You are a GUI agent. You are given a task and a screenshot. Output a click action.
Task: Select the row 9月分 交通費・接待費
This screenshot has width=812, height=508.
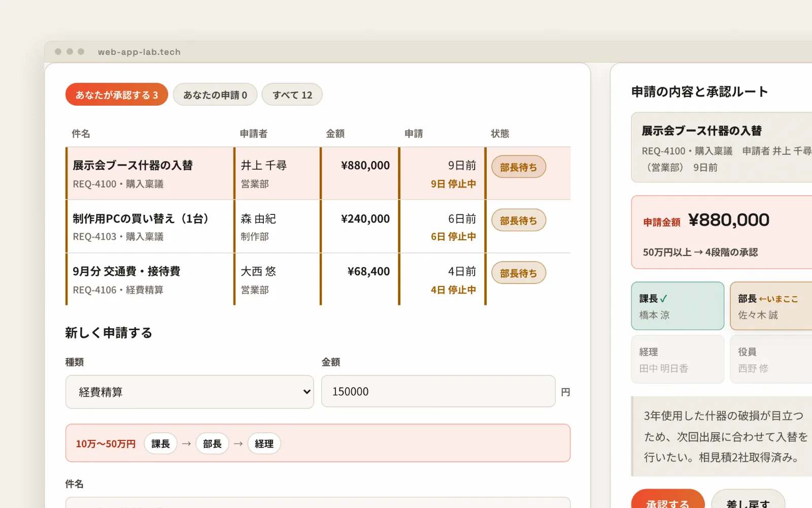click(318, 279)
